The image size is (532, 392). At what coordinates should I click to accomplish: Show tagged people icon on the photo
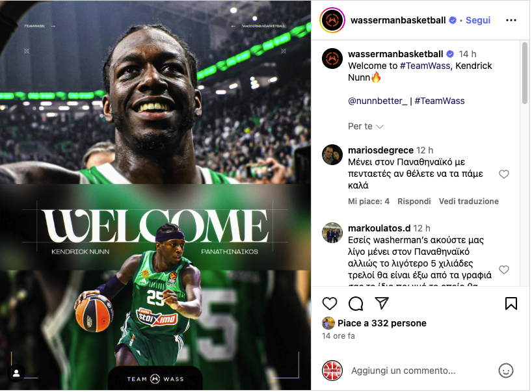click(x=16, y=373)
